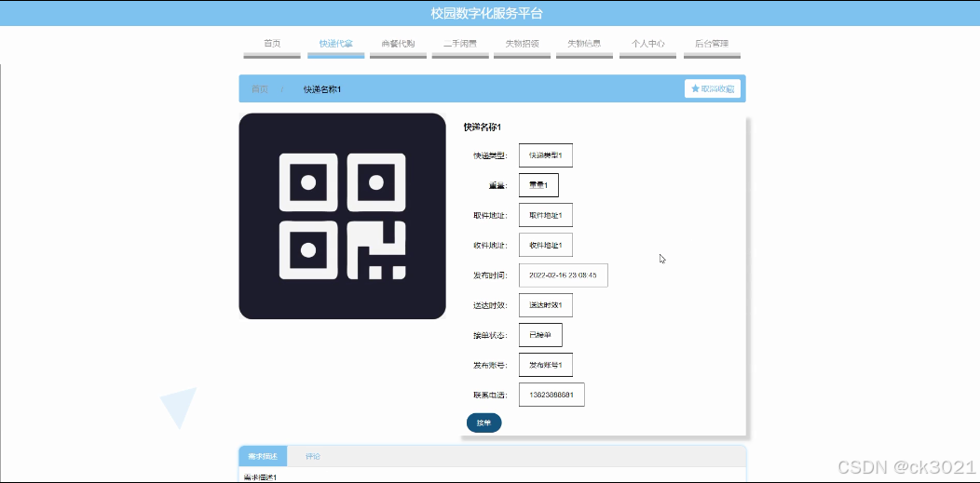
Task: Switch to the 需求描述 tab
Action: [263, 456]
